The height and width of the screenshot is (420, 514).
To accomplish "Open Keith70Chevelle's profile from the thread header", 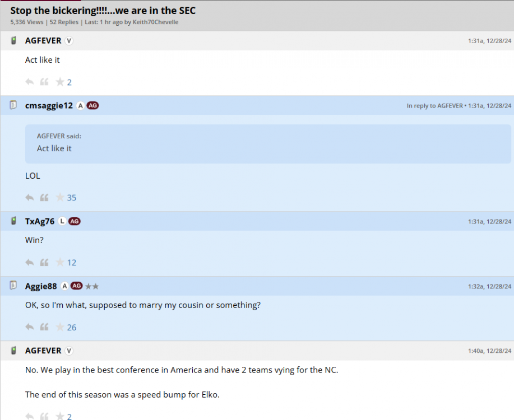I will point(155,22).
